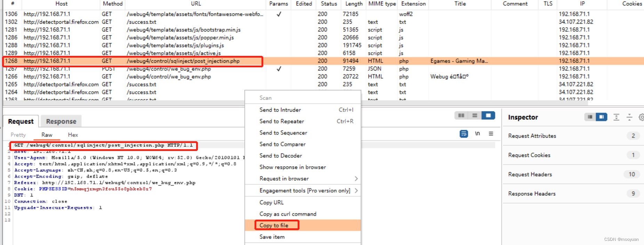
Task: Select the tabbed request/response layout
Action: coord(488,116)
